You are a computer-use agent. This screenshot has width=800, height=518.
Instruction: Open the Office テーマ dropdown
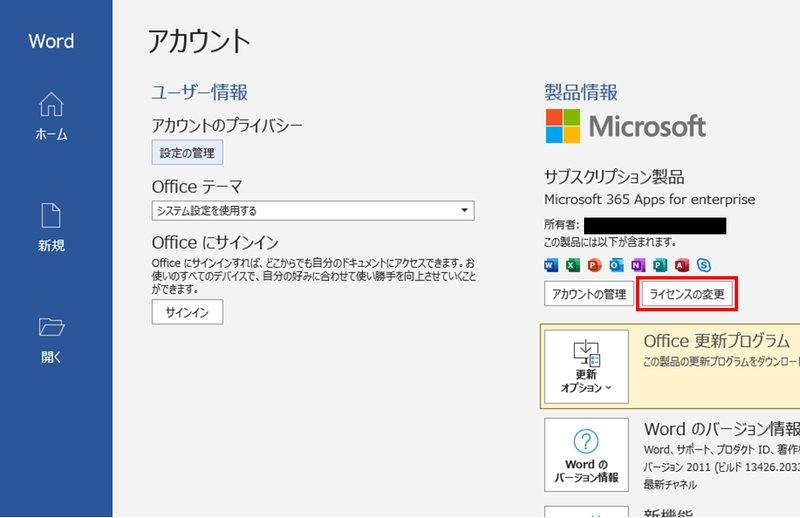pos(313,210)
